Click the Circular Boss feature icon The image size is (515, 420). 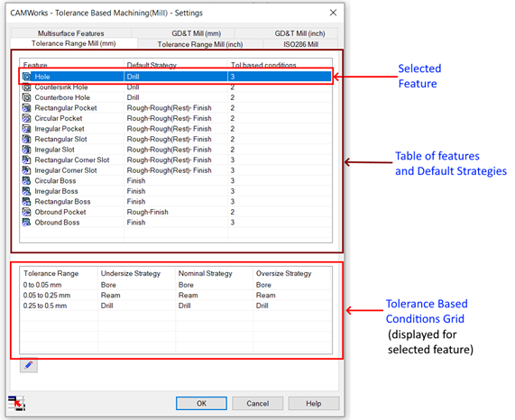click(x=26, y=181)
